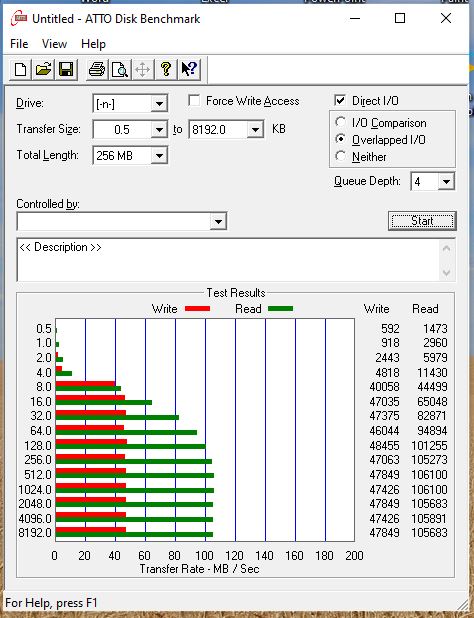Select the Neither radio button
Image resolution: width=474 pixels, height=618 pixels.
tap(340, 156)
